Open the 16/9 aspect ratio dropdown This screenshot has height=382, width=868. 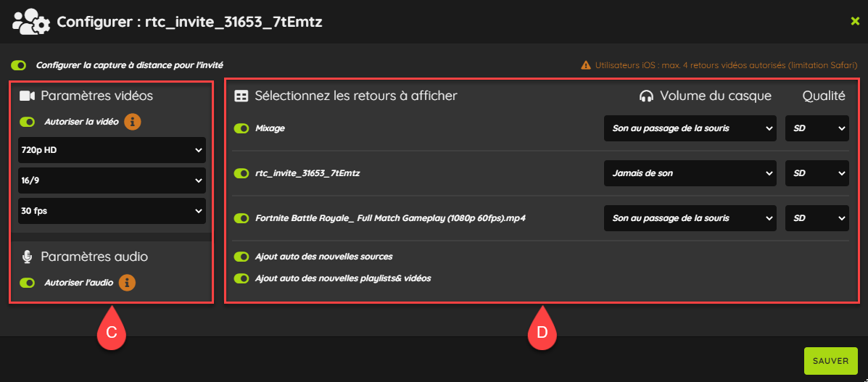[x=112, y=180]
